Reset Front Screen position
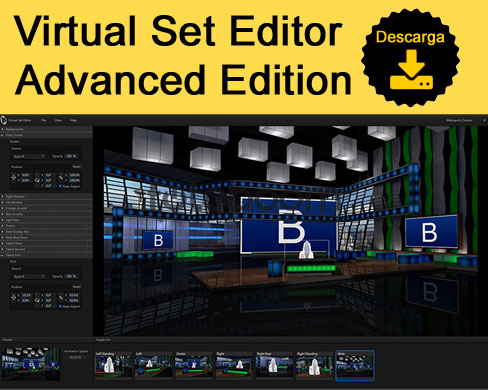Screen dimensions: 488x390 click(77, 167)
